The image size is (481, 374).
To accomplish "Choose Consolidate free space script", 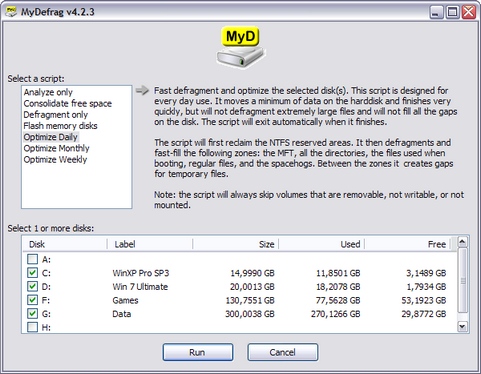I will pyautogui.click(x=68, y=104).
